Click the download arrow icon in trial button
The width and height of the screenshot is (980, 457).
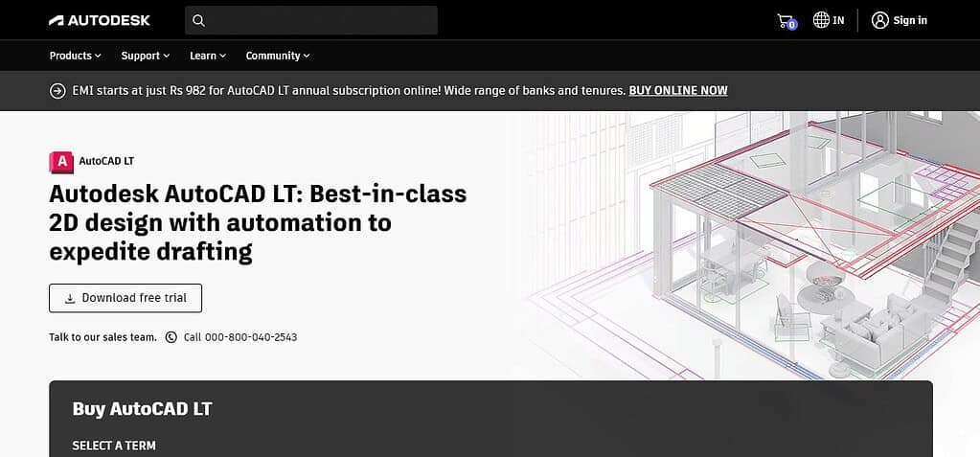[70, 298]
